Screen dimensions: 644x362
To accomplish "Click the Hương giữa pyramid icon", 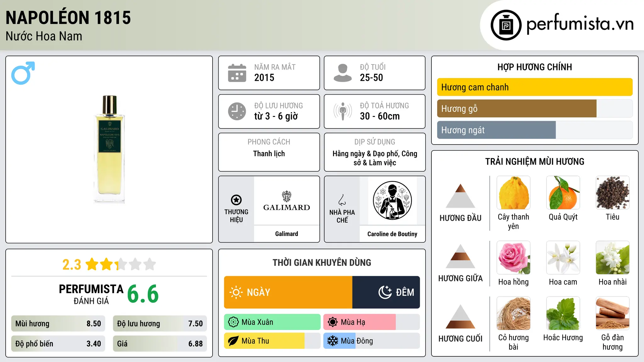I will 460,256.
